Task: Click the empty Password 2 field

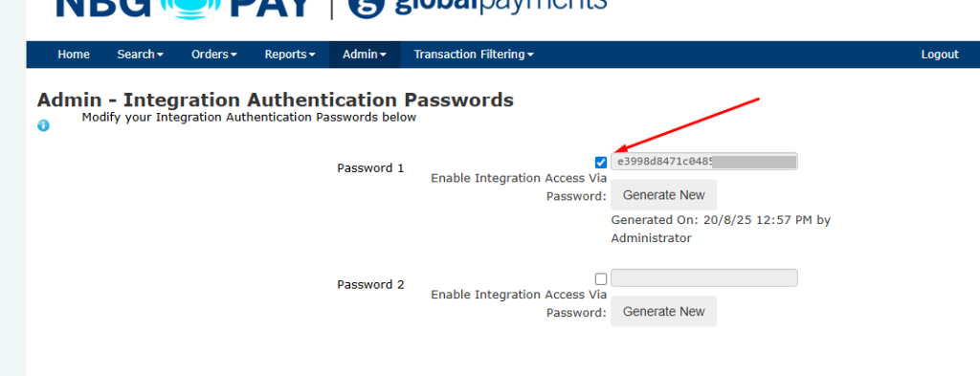Action: [x=704, y=277]
